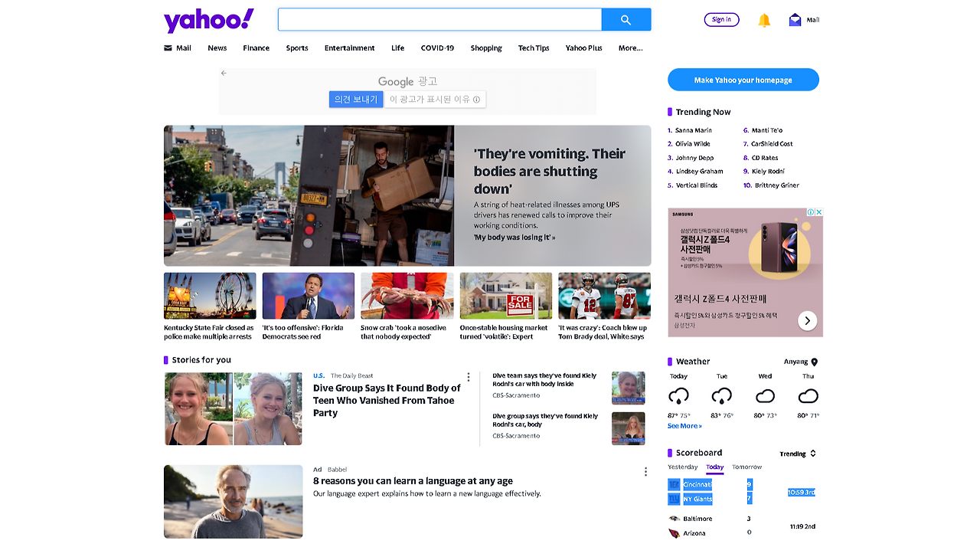Open News in the navigation bar
The width and height of the screenshot is (980, 544).
[217, 48]
